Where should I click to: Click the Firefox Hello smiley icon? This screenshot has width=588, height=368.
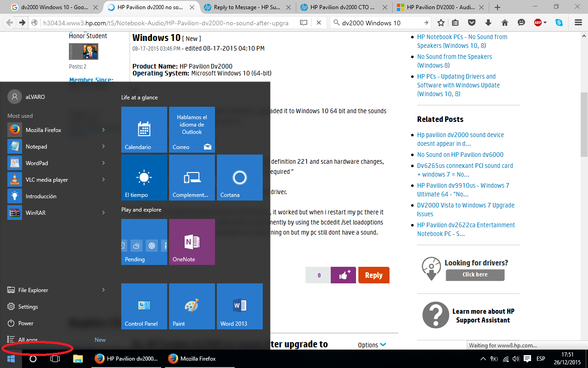[521, 23]
